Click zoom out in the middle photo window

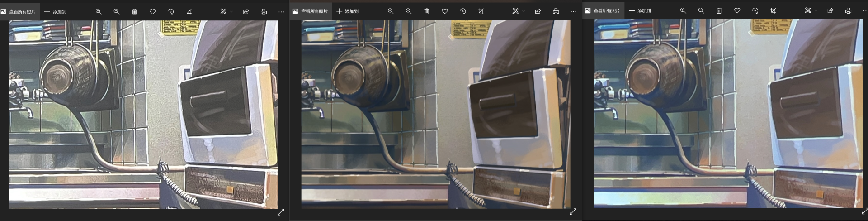(409, 11)
